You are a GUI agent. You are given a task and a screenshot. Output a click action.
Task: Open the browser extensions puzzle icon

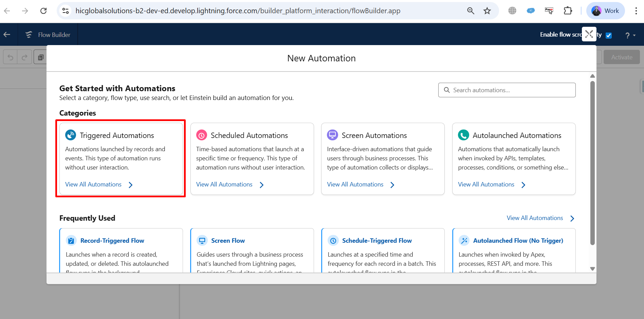(568, 11)
